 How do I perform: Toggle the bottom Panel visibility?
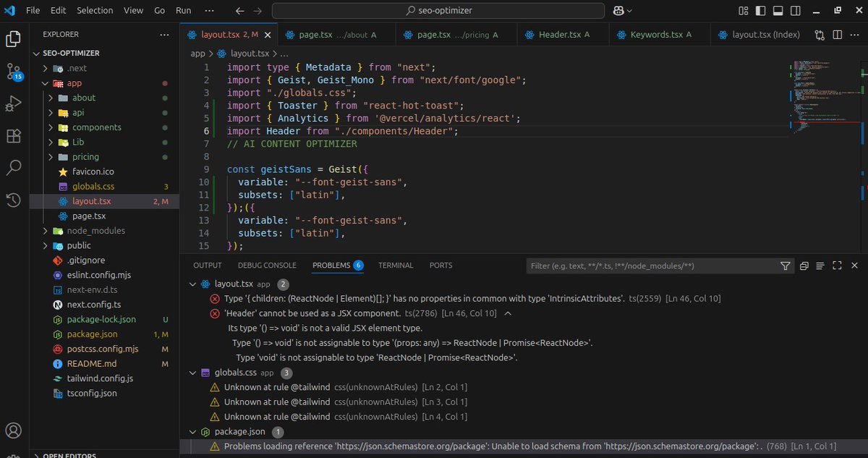click(777, 11)
